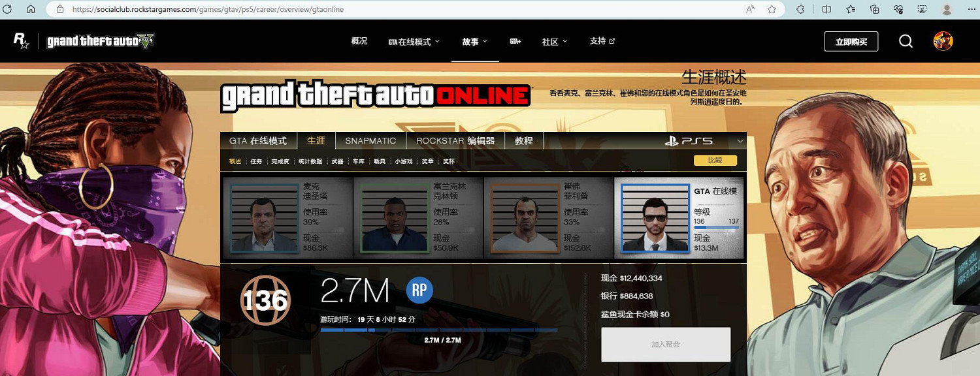Click the 2.7M RP progress bar
This screenshot has width=980, height=376.
coord(438,330)
